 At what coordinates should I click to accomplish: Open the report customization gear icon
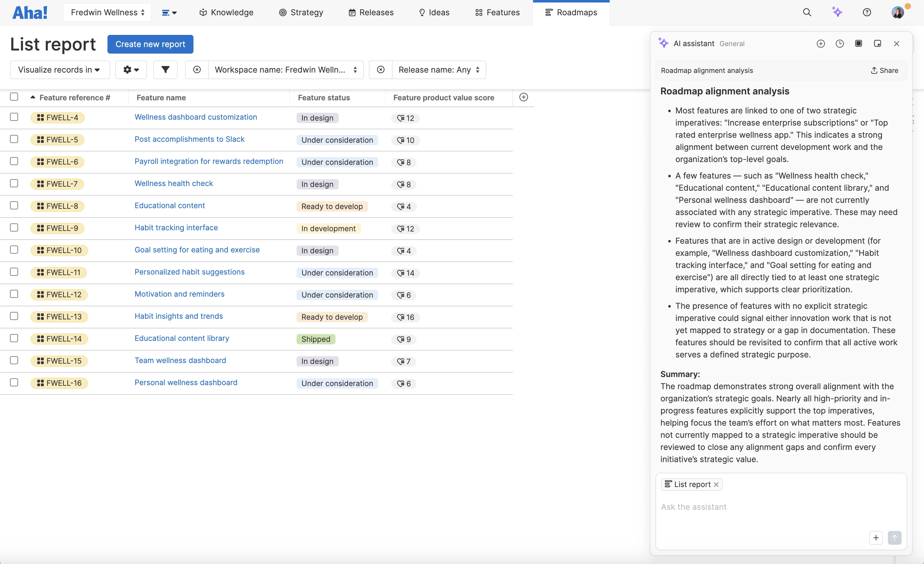[131, 70]
